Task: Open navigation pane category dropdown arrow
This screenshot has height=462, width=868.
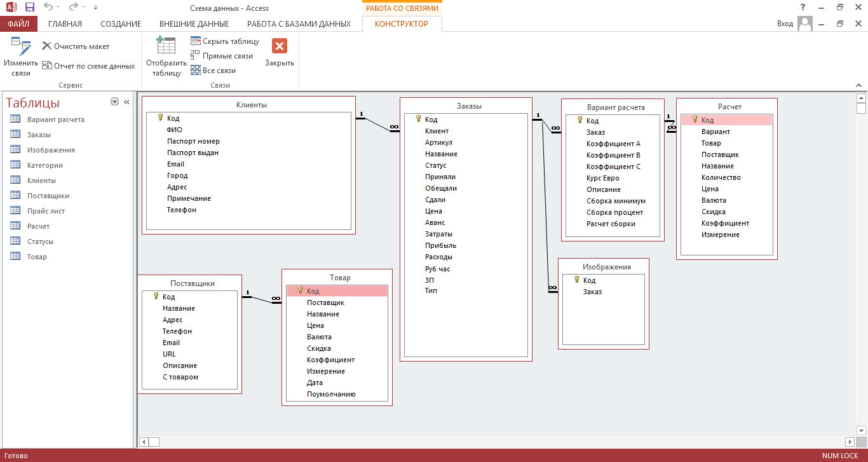Action: 114,102
